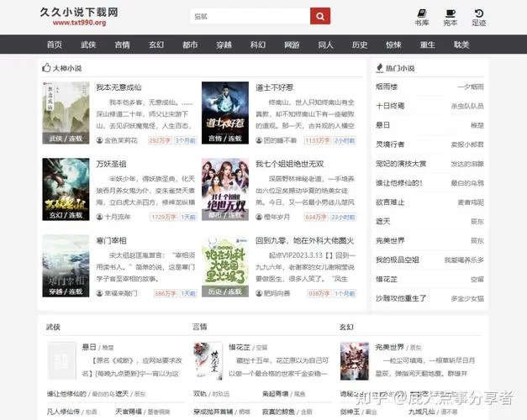Select 都市 in the navigation bar
The height and width of the screenshot is (420, 527).
[190, 45]
